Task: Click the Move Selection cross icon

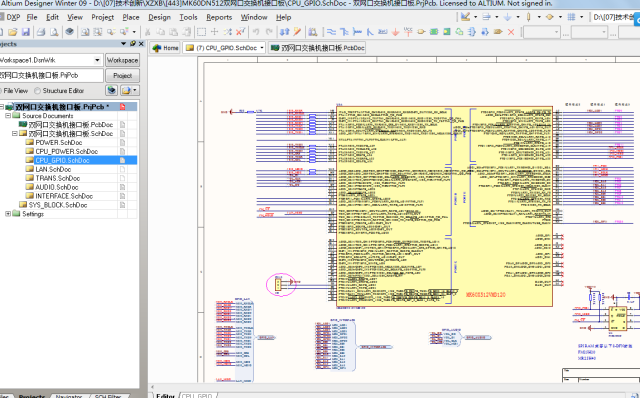Action: (214, 32)
